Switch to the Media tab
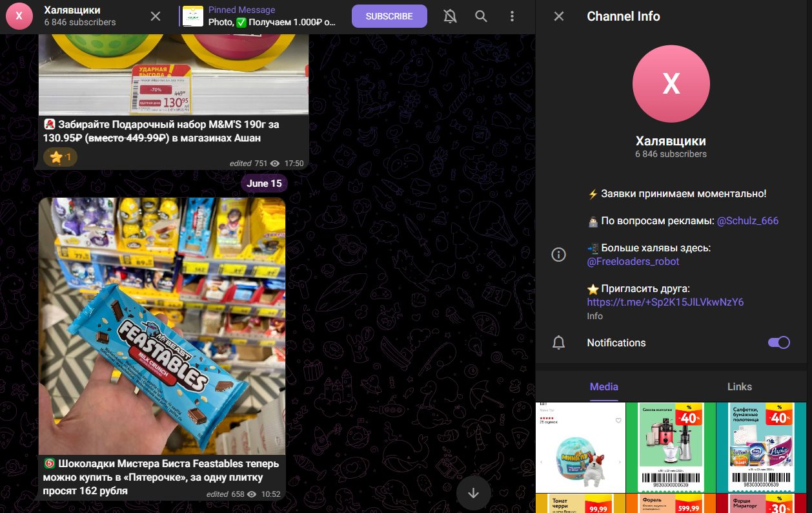Image resolution: width=812 pixels, height=513 pixels. point(604,386)
